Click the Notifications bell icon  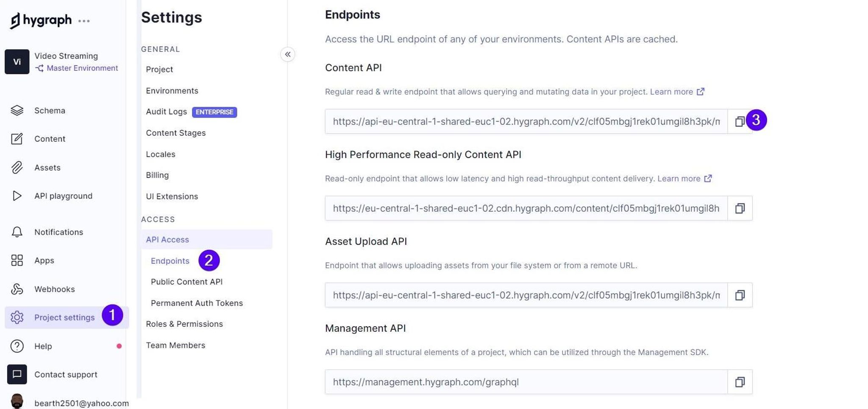[17, 232]
